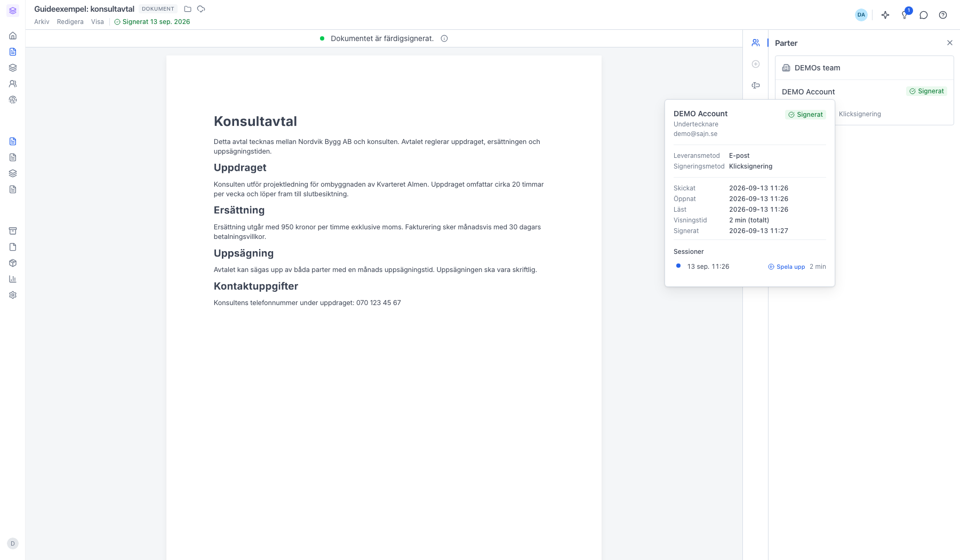The width and height of the screenshot is (960, 560).
Task: Select the blue Parter people tab icon
Action: click(756, 43)
